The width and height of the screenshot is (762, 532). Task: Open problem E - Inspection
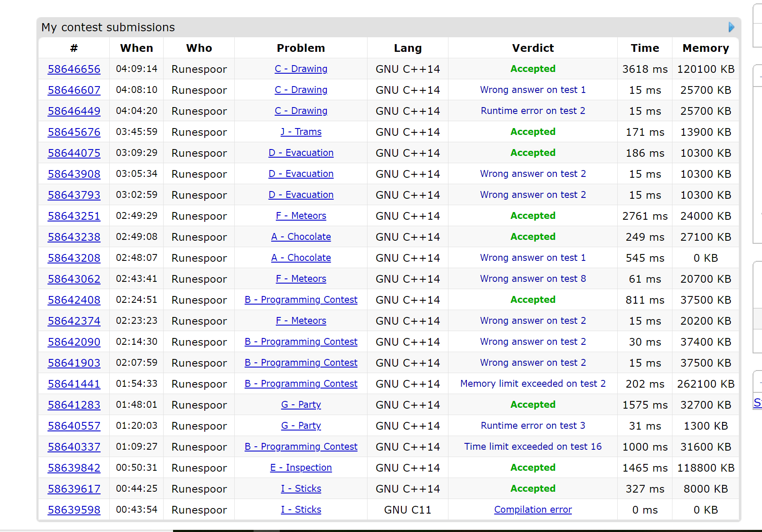click(301, 468)
